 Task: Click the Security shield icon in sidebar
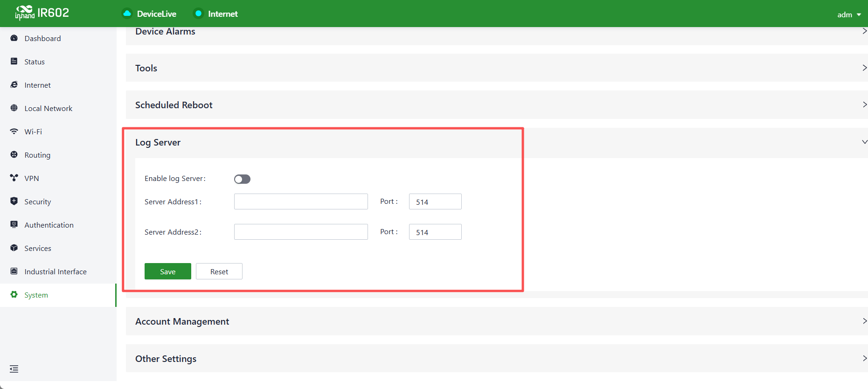tap(14, 201)
